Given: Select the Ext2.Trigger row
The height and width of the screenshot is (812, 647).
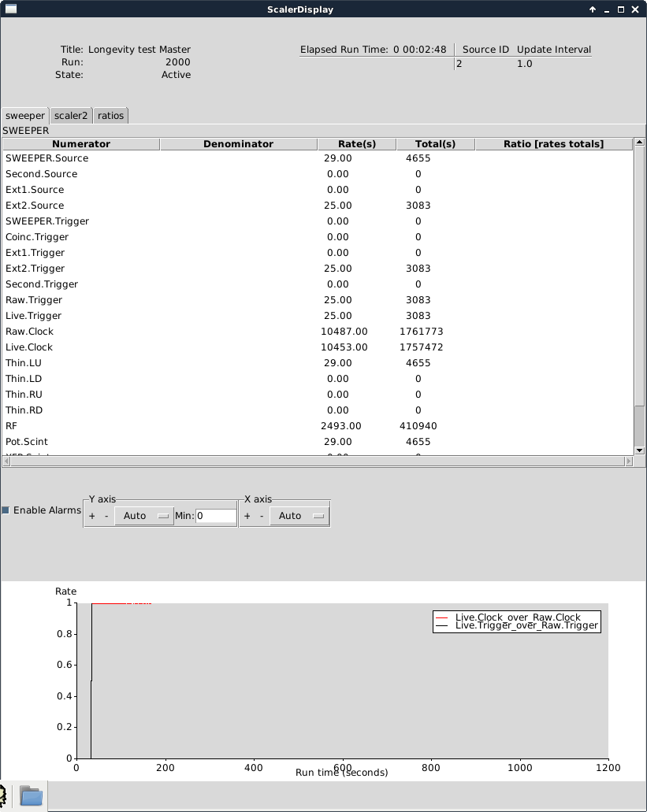Looking at the screenshot, I should coord(318,269).
